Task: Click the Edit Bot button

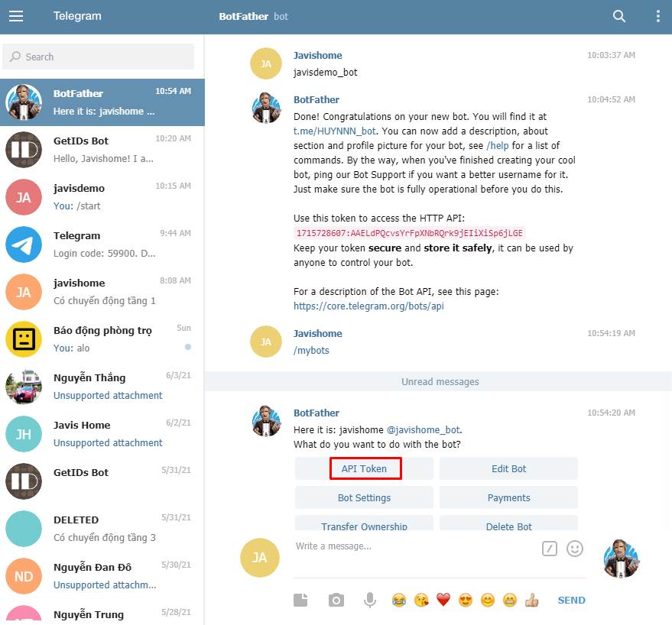Action: (508, 468)
